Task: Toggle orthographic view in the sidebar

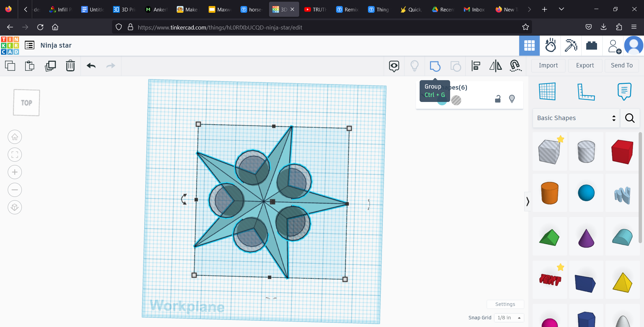Action: click(x=14, y=207)
